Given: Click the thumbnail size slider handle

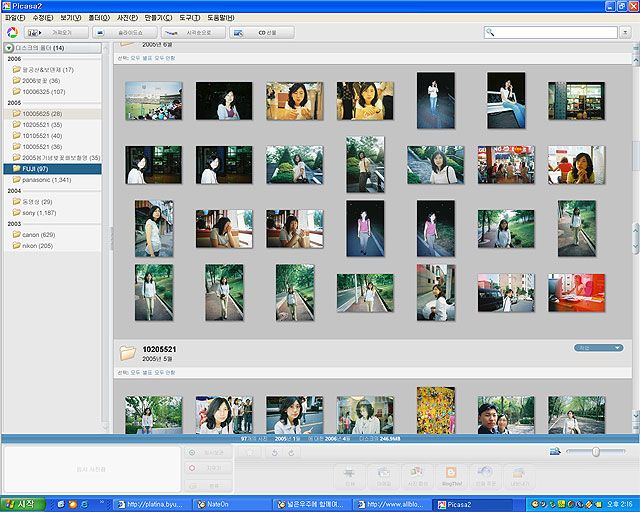Looking at the screenshot, I should tap(596, 452).
